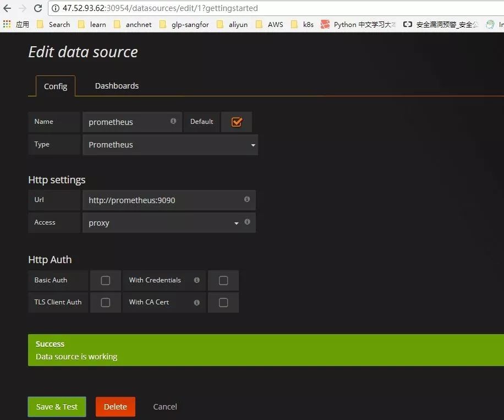Enable the With Credentials checkbox

pos(223,280)
